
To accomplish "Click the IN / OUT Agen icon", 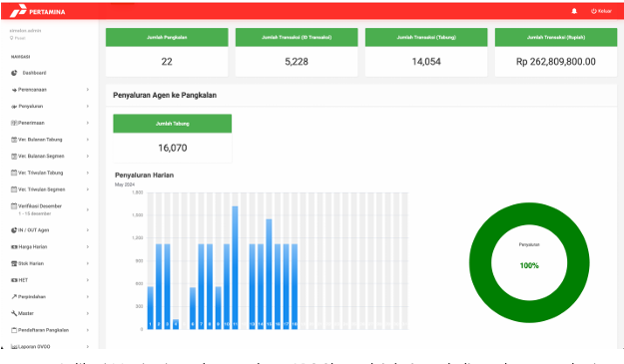I will [x=14, y=230].
